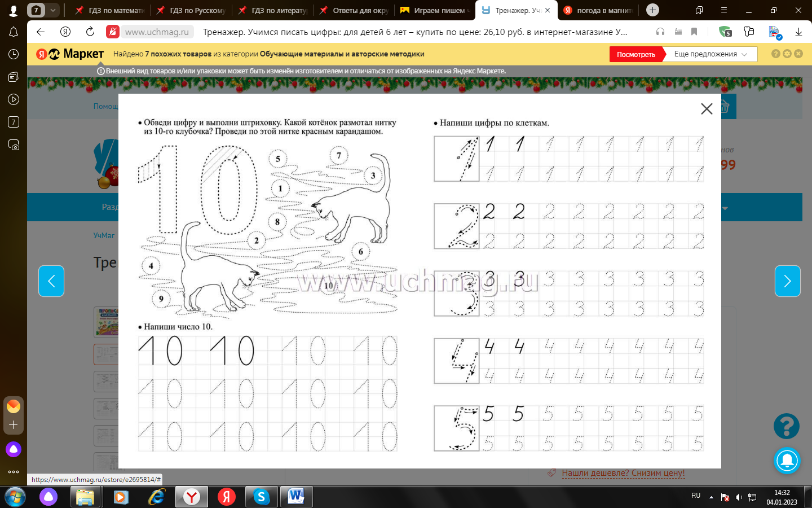Open Нашли дешевле? Снизим цену! link
The image size is (812, 508).
click(623, 473)
